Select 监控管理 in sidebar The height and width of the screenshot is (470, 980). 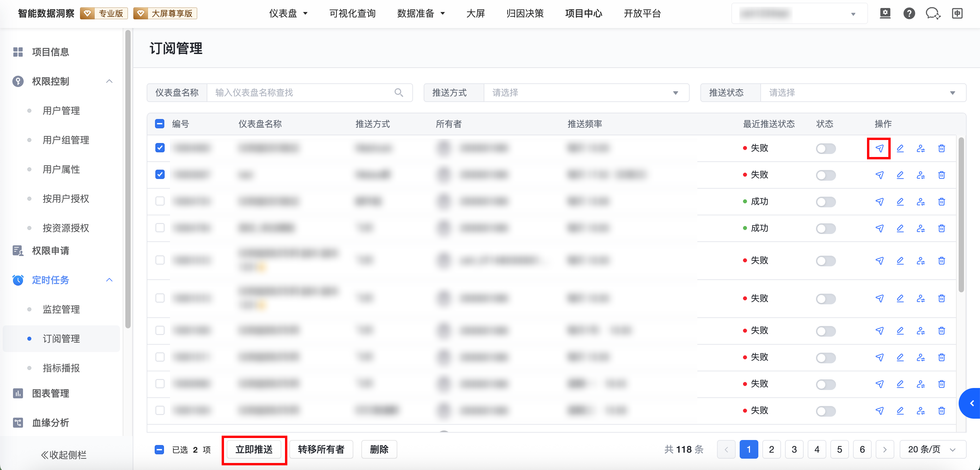[61, 309]
